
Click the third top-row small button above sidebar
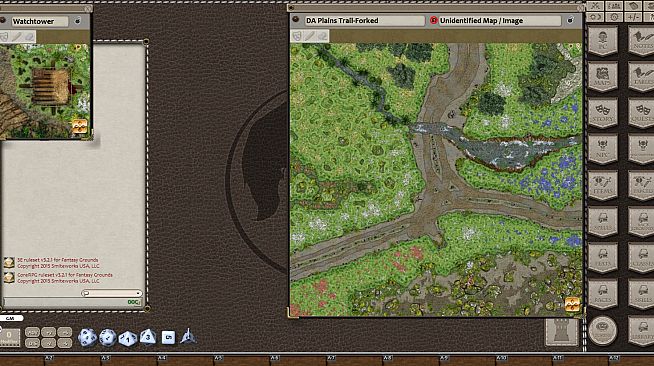[x=634, y=6]
